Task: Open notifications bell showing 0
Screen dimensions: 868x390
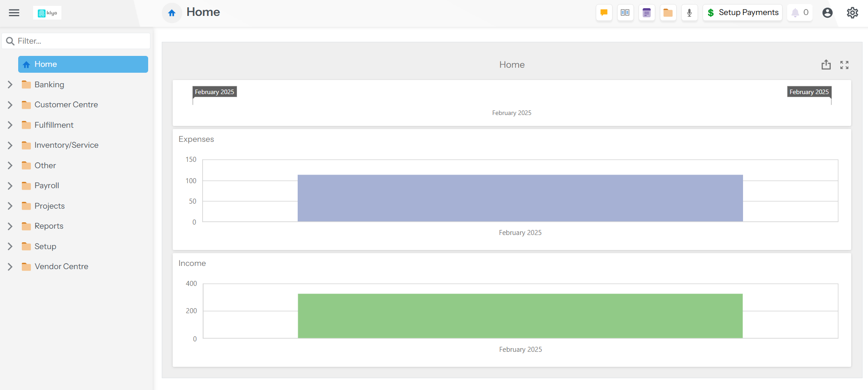Action: [x=800, y=13]
